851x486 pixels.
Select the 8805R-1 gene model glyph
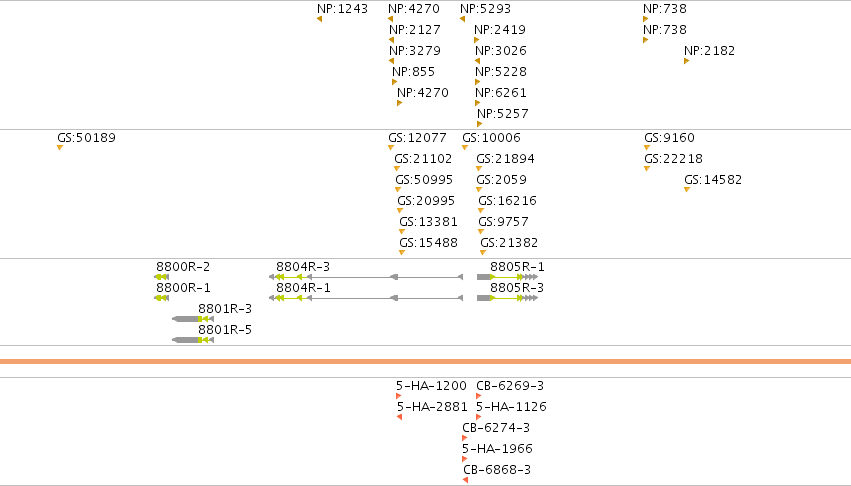[x=507, y=277]
